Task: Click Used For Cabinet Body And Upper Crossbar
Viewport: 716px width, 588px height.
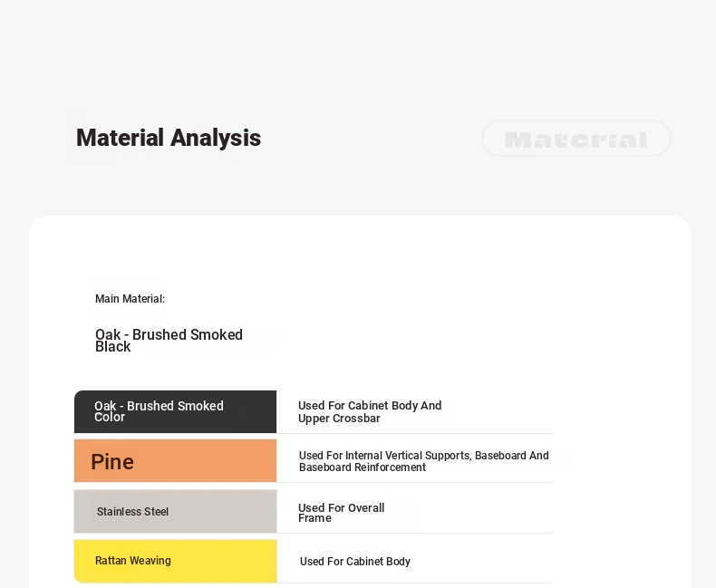Action: (x=370, y=412)
